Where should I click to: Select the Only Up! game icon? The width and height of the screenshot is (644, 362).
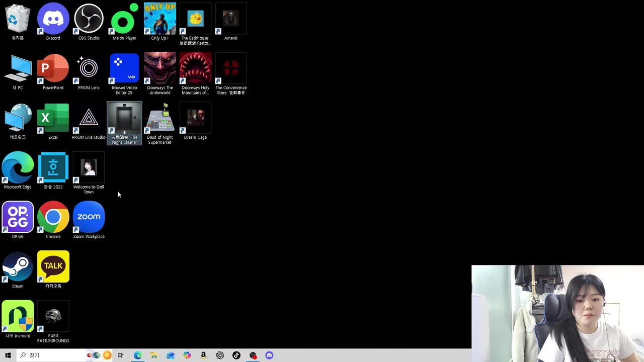(159, 22)
